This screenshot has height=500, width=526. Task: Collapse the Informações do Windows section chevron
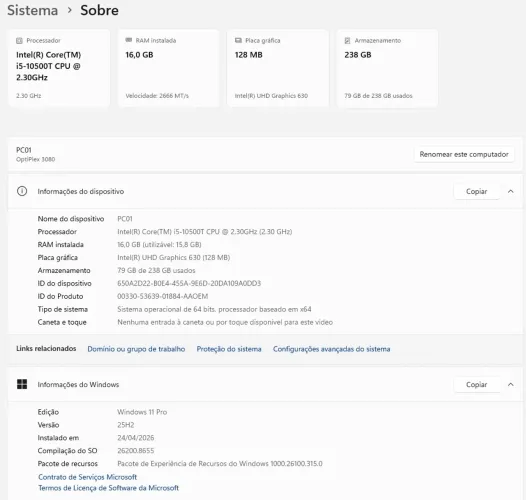[511, 385]
